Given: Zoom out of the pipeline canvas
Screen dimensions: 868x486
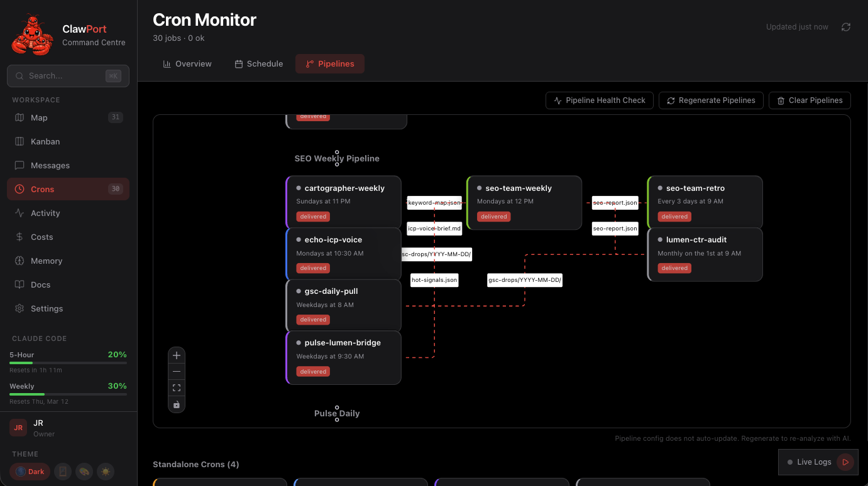Looking at the screenshot, I should (177, 372).
